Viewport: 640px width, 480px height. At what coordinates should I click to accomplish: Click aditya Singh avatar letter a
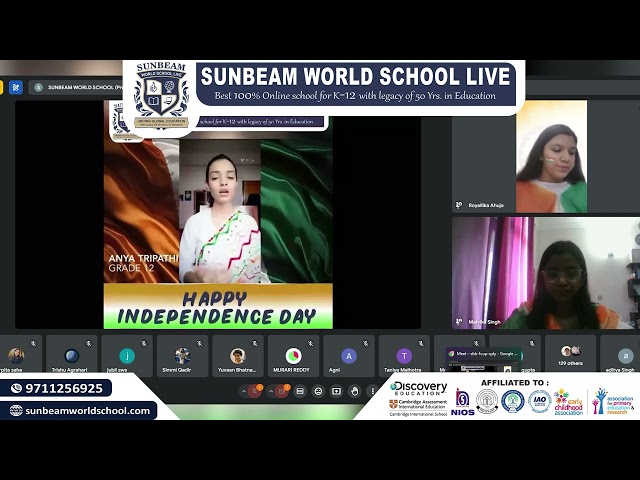coord(625,356)
